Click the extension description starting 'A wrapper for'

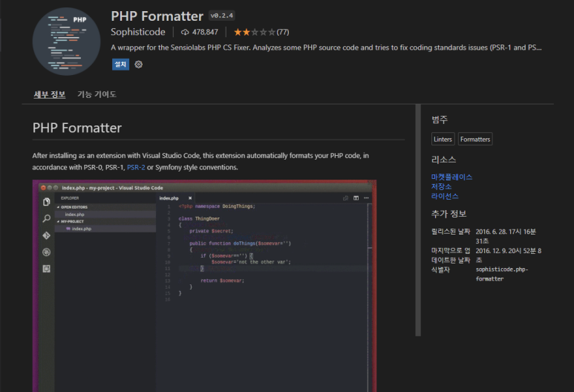click(326, 48)
